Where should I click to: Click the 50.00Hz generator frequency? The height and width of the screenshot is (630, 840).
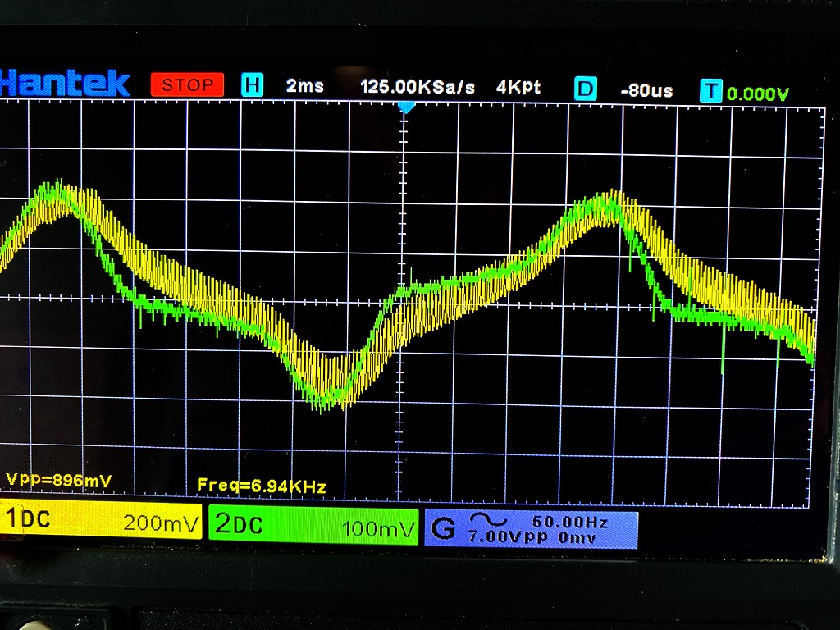point(569,521)
